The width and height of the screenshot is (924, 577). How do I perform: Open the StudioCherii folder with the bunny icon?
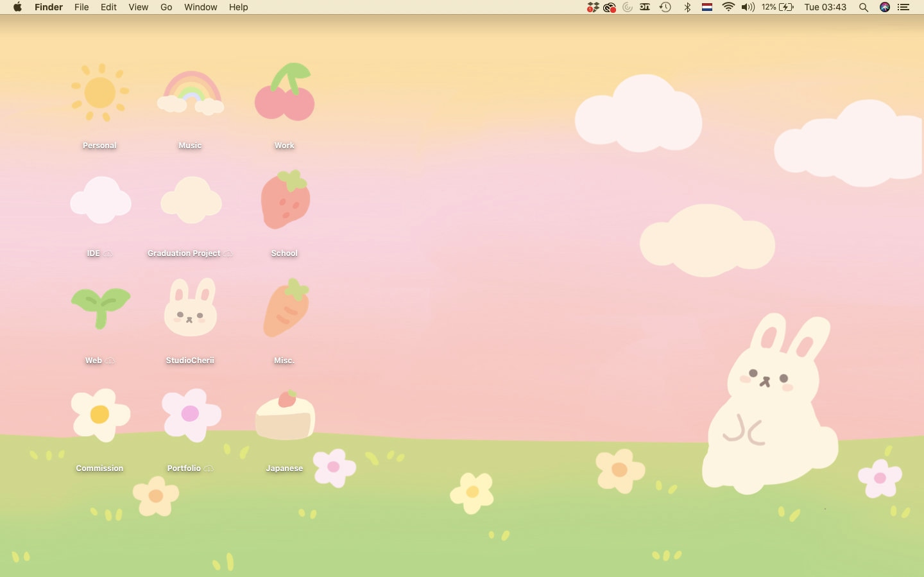click(x=190, y=308)
